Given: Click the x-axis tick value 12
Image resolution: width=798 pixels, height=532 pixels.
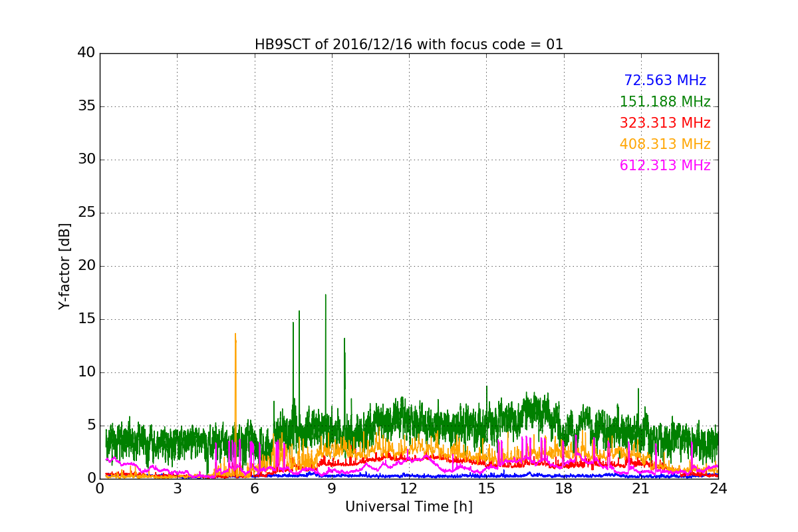Looking at the screenshot, I should tap(409, 489).
